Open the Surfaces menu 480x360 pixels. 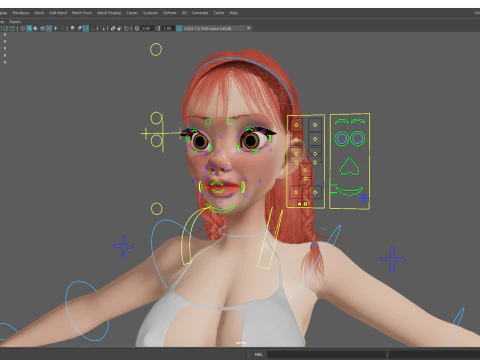(150, 13)
